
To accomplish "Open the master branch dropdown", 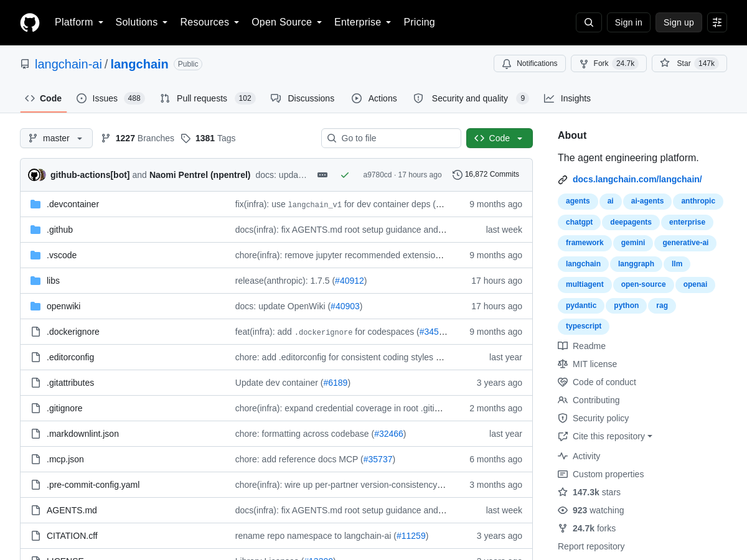I will click(x=56, y=138).
